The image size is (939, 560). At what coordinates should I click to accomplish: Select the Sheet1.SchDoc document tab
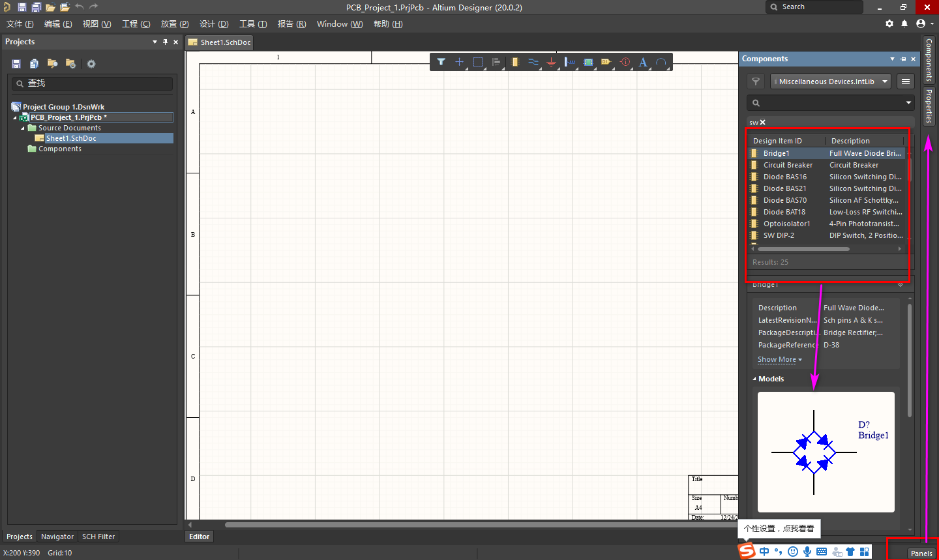coord(220,42)
